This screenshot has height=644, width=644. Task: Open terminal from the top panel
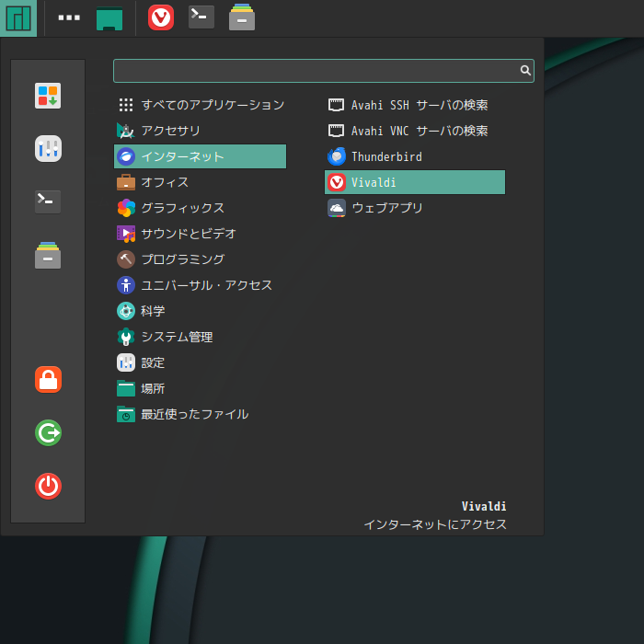point(201,17)
